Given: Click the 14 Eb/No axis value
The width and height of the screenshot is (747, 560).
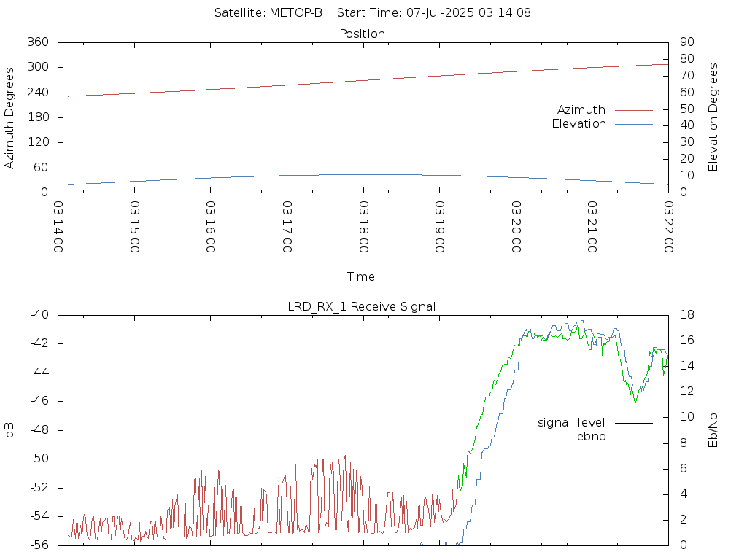Looking at the screenshot, I should [687, 366].
